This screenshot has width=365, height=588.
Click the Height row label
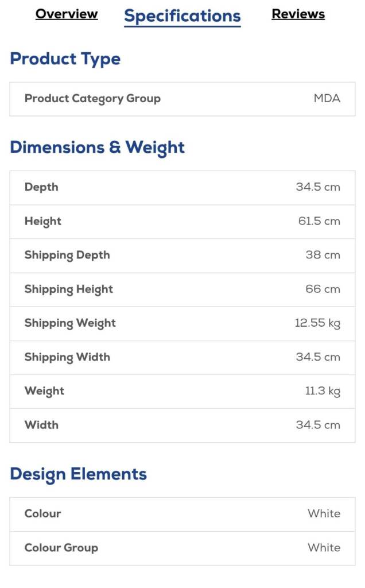click(x=43, y=221)
